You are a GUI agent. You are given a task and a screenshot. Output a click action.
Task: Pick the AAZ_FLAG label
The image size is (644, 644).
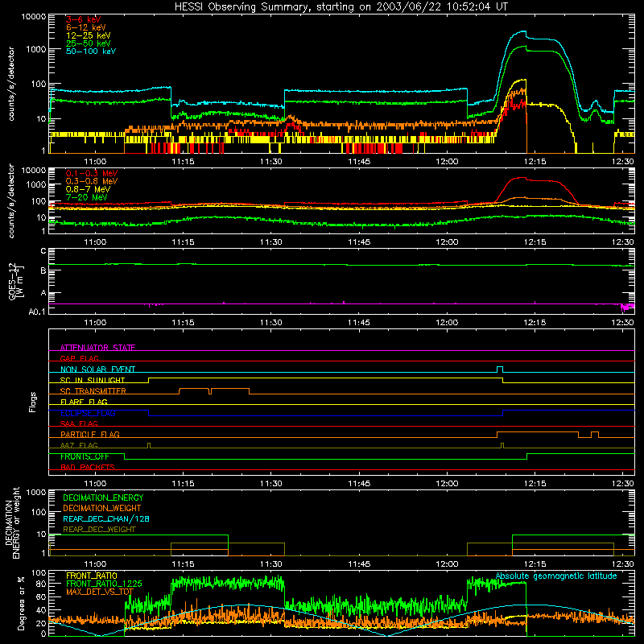tap(79, 445)
